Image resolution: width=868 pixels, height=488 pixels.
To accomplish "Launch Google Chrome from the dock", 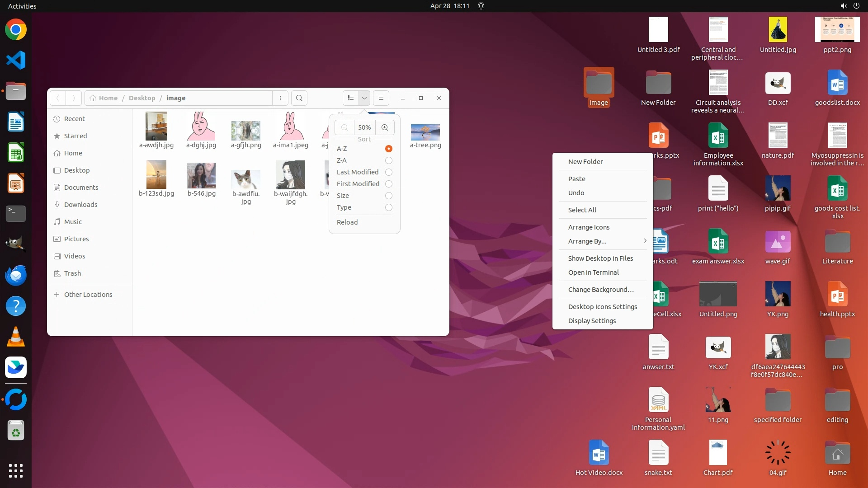I will tap(16, 30).
